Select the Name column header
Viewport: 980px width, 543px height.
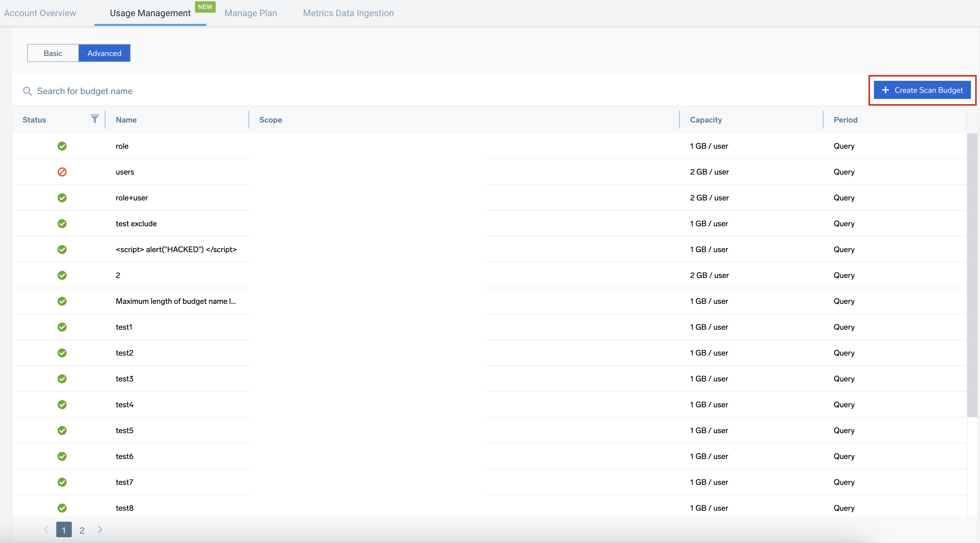tap(126, 119)
